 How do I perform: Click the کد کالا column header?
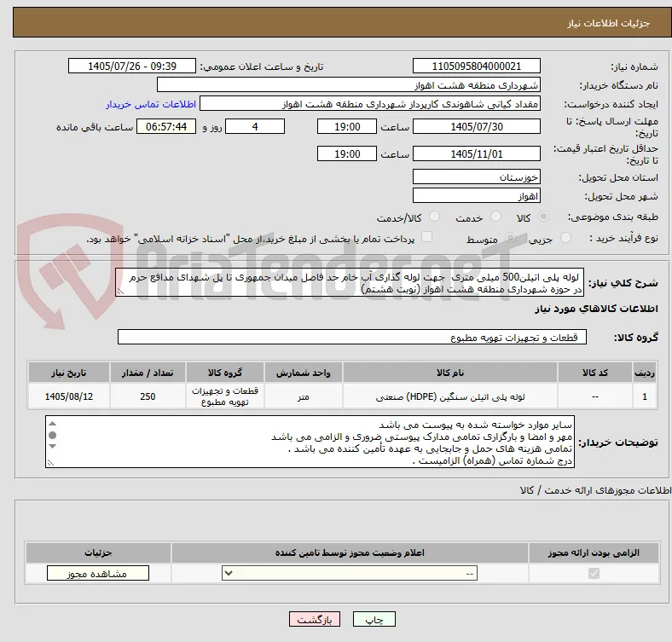point(595,373)
